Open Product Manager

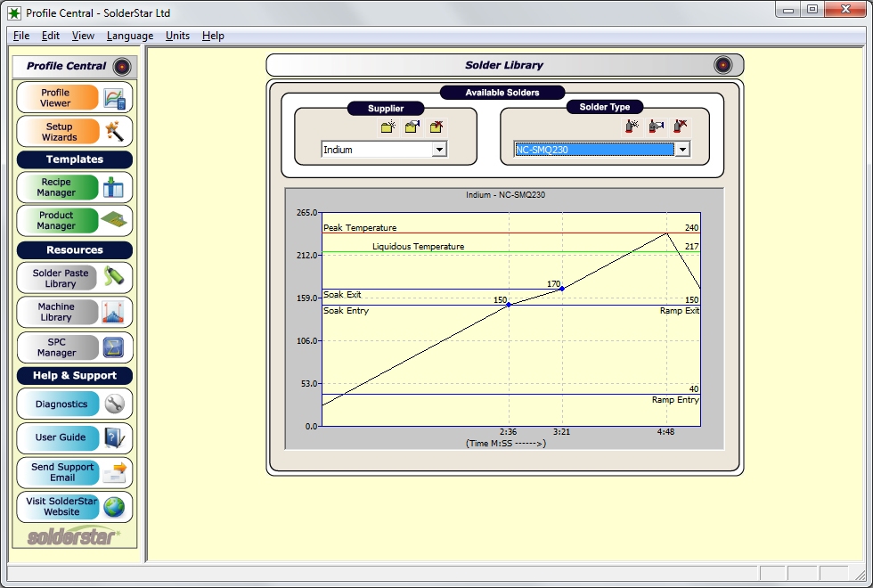75,221
